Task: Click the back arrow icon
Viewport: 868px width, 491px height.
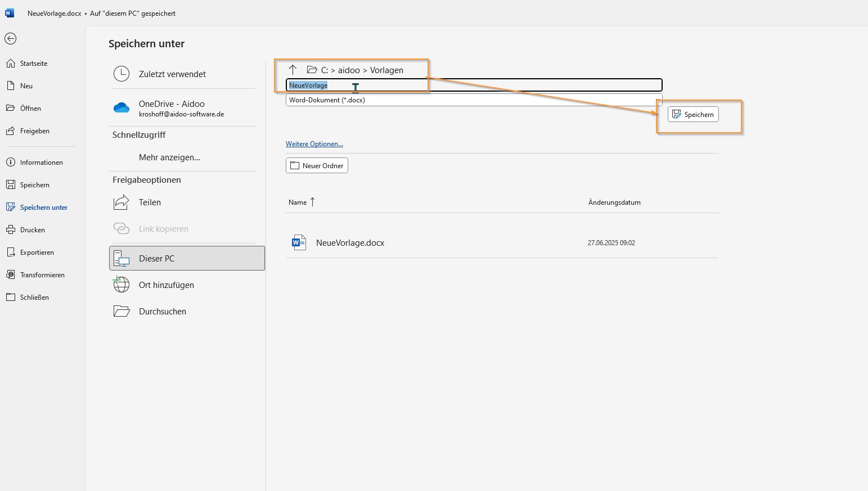Action: [x=10, y=38]
